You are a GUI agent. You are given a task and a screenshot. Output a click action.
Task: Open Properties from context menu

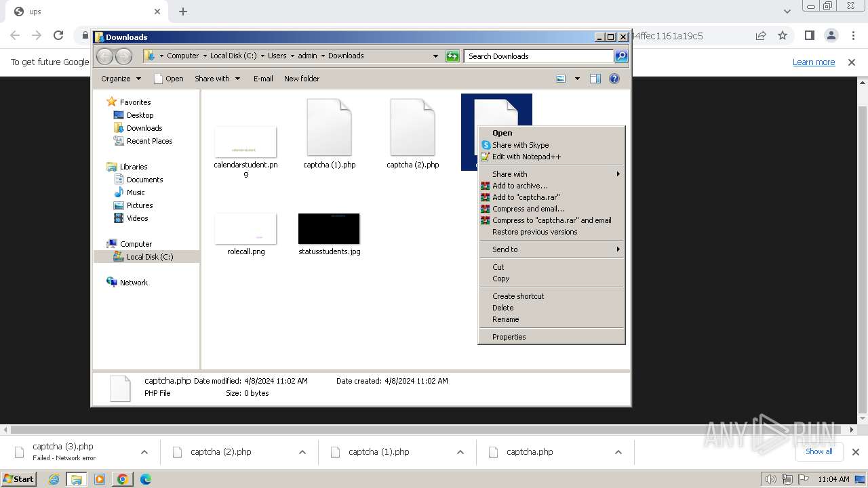click(x=551, y=337)
